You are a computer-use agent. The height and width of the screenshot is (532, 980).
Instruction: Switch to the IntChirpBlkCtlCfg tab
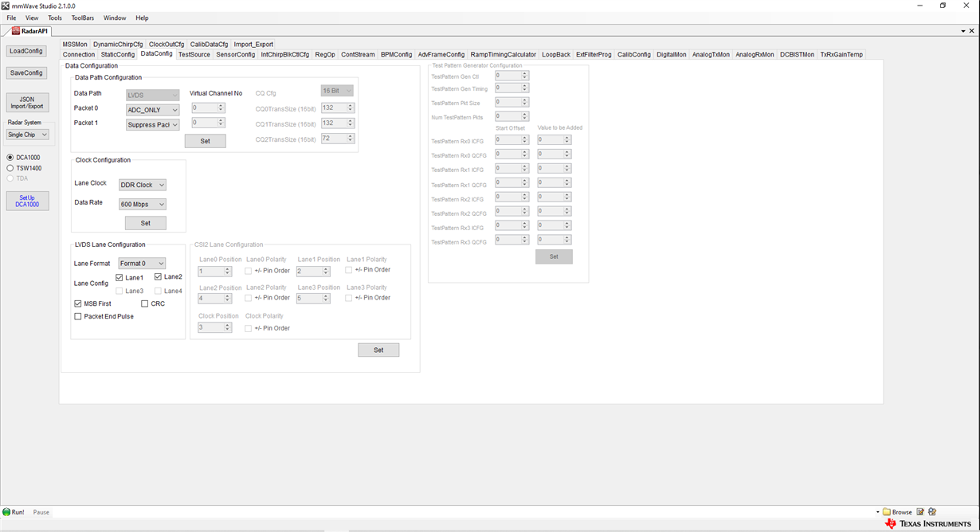(x=285, y=55)
